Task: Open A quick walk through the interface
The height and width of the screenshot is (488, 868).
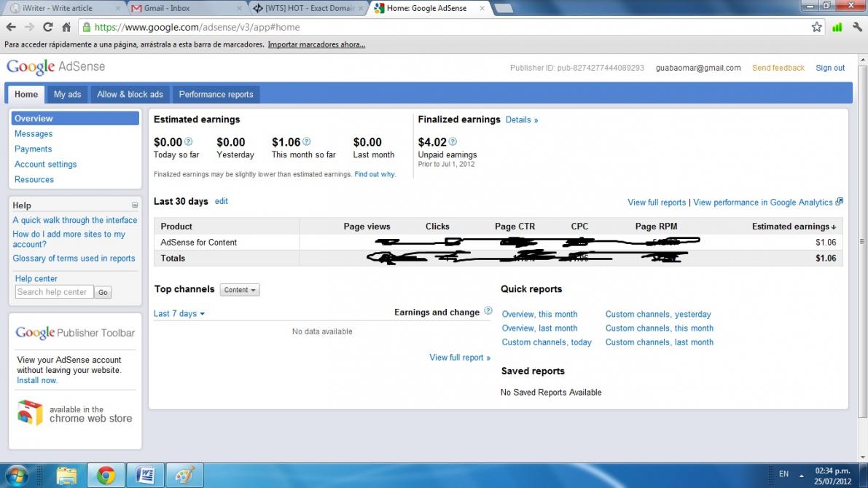Action: coord(75,220)
